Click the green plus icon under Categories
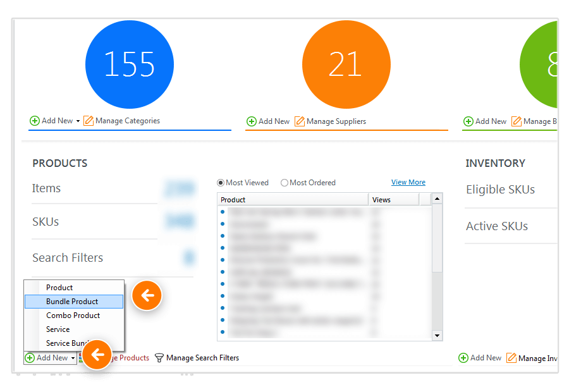This screenshot has width=569, height=392. (35, 121)
